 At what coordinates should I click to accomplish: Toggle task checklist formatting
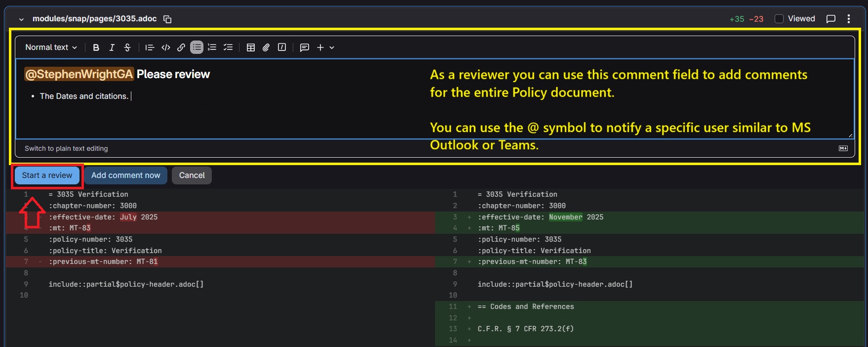(228, 47)
